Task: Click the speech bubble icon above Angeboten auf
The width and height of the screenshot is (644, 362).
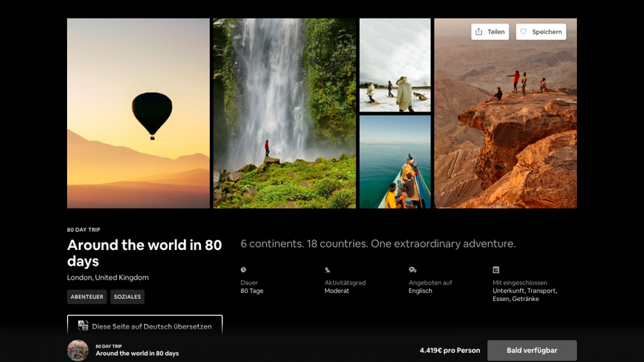Action: (x=412, y=270)
